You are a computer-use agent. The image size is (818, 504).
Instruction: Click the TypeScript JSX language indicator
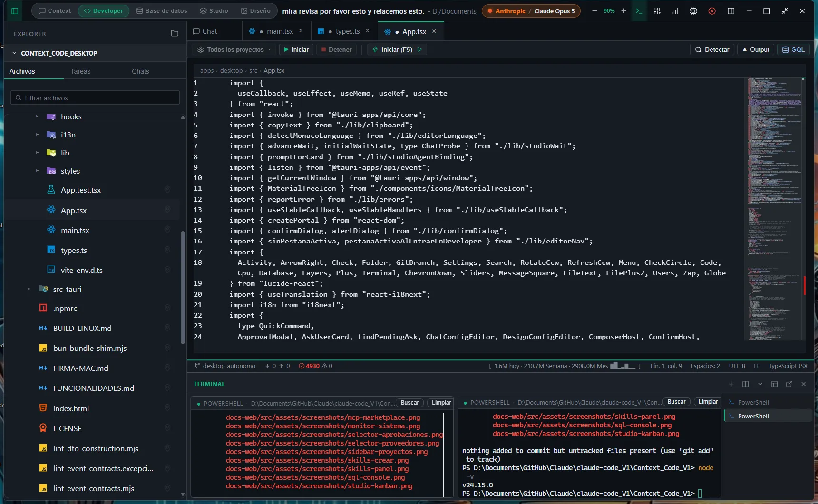788,366
